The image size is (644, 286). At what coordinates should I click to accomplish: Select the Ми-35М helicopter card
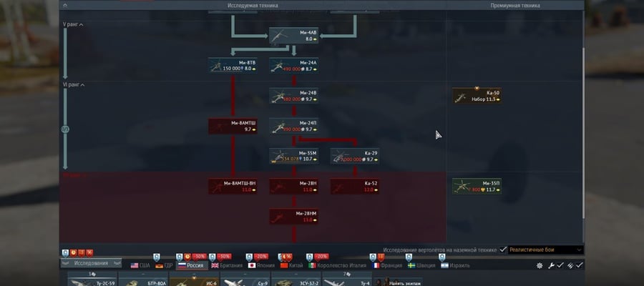click(x=293, y=156)
